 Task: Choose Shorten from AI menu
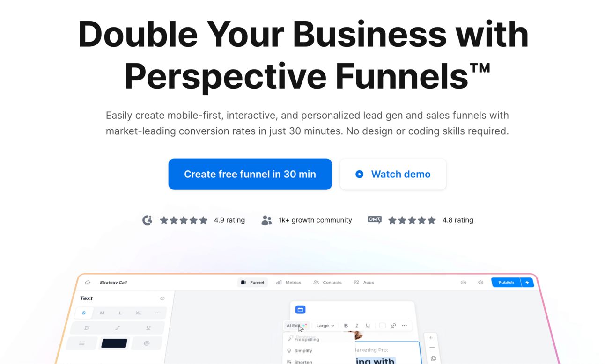tap(300, 362)
